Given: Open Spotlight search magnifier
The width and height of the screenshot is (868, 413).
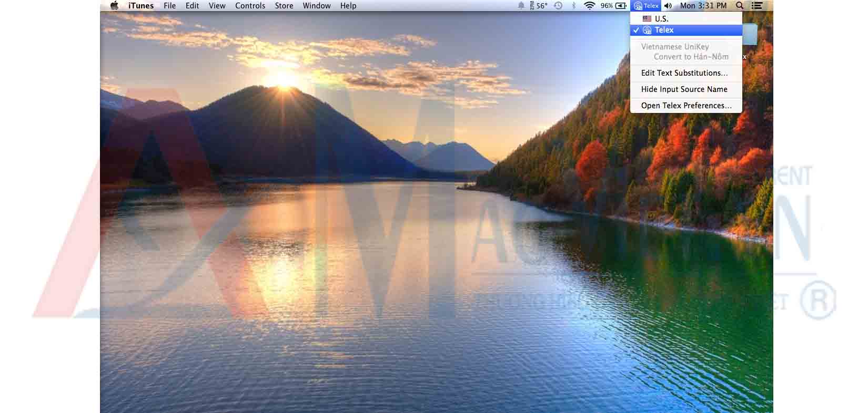Looking at the screenshot, I should coord(740,6).
